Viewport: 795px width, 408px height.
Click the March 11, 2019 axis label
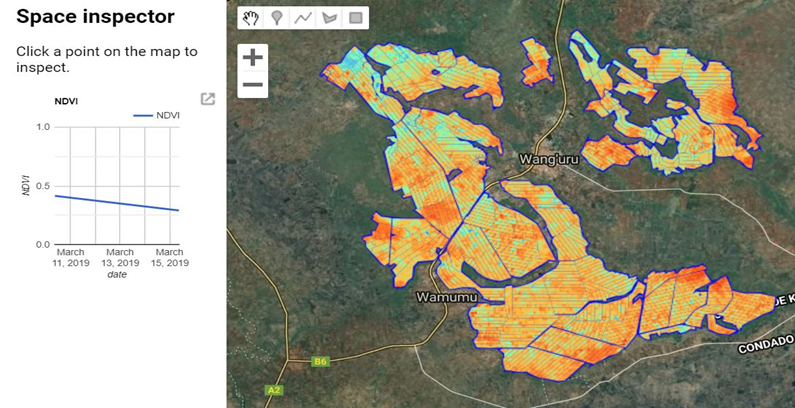(71, 257)
